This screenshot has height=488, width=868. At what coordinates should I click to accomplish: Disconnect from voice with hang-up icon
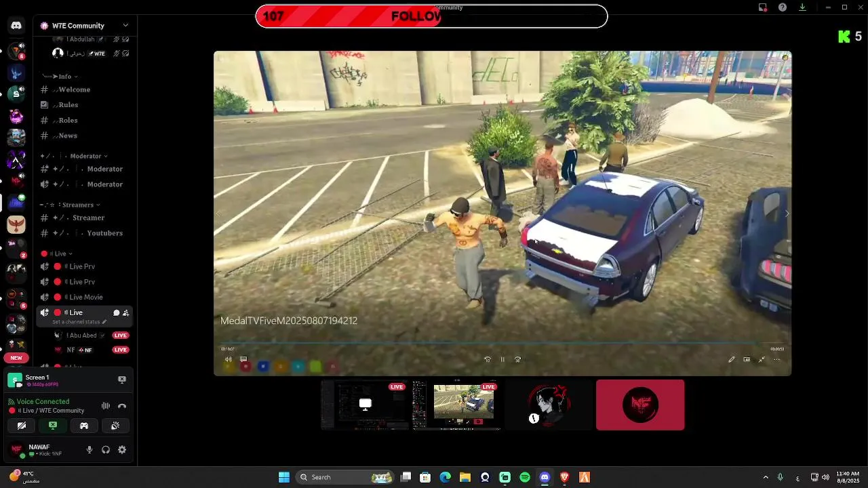[x=122, y=406]
